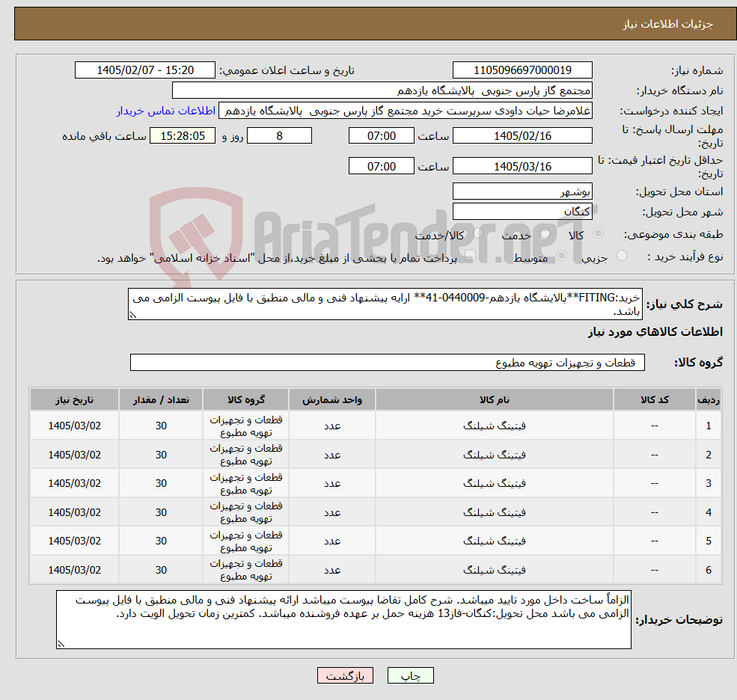Click quantity 30 in row 2
This screenshot has width=737, height=700.
(x=161, y=455)
